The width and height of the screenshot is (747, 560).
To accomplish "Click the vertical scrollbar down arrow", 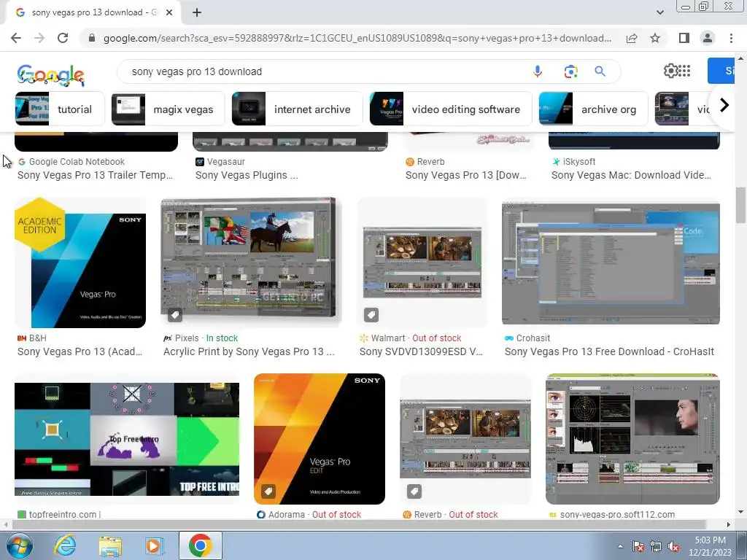I will click(x=740, y=512).
